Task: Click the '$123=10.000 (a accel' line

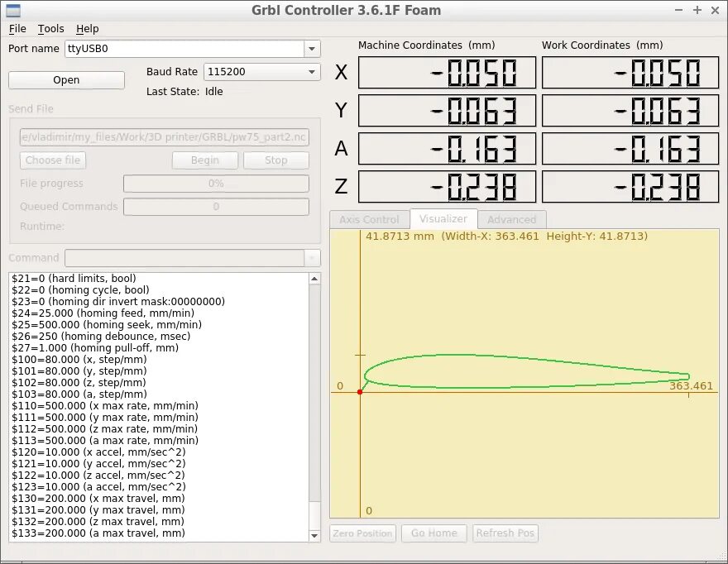Action: 98,487
